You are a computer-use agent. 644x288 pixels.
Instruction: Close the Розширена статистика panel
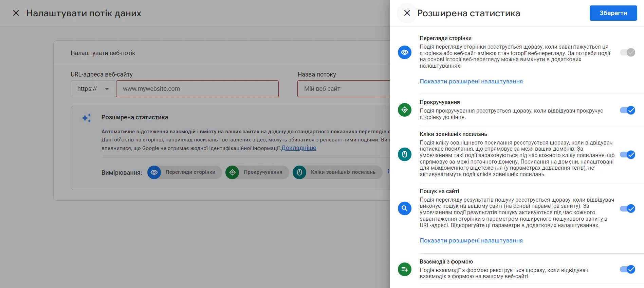[407, 13]
